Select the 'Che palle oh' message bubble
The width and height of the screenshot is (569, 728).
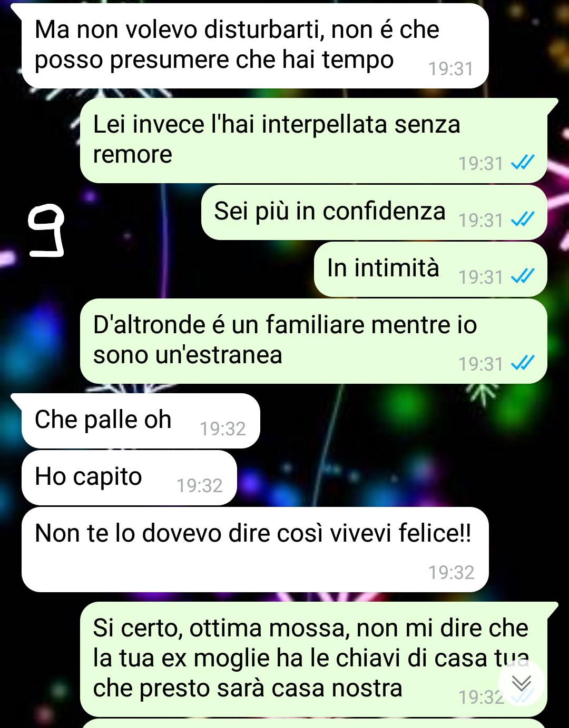click(141, 421)
